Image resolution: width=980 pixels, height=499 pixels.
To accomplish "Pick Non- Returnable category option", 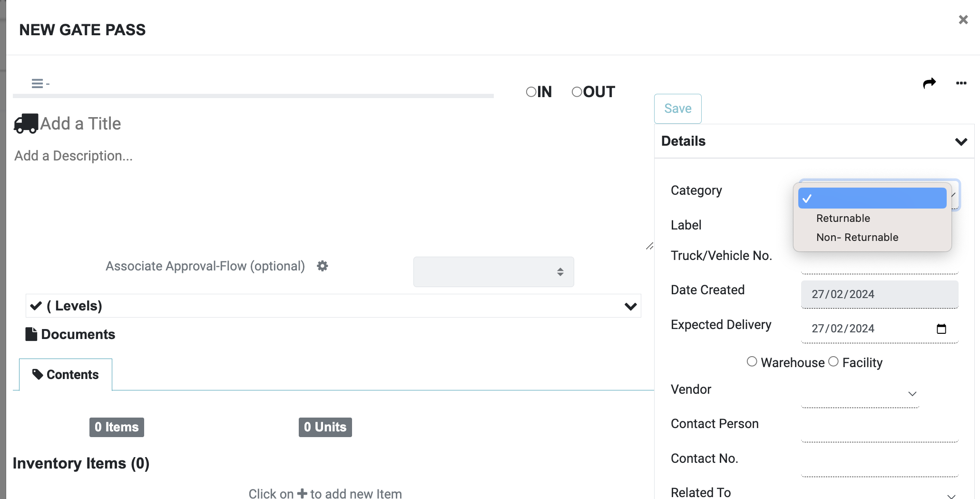I will pyautogui.click(x=857, y=238).
